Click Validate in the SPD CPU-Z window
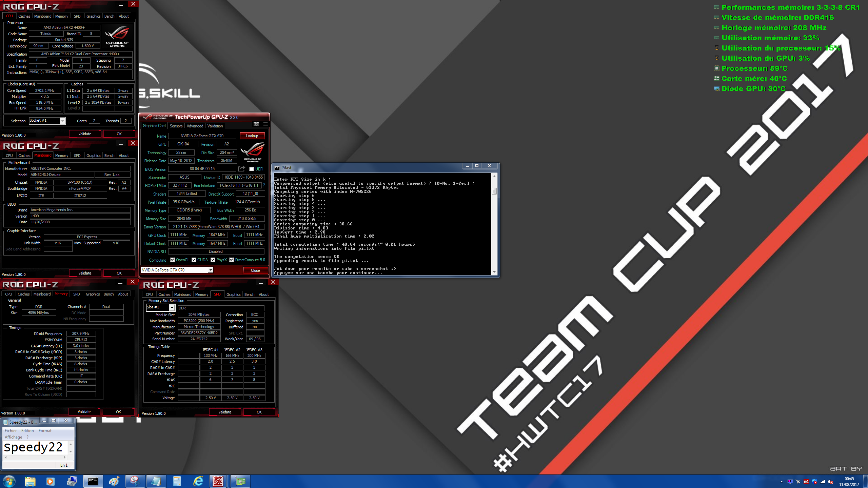The height and width of the screenshot is (488, 868). (225, 412)
